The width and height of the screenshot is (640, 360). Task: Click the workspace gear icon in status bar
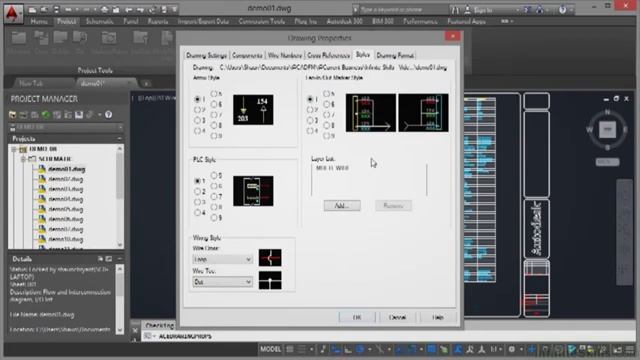click(x=511, y=349)
